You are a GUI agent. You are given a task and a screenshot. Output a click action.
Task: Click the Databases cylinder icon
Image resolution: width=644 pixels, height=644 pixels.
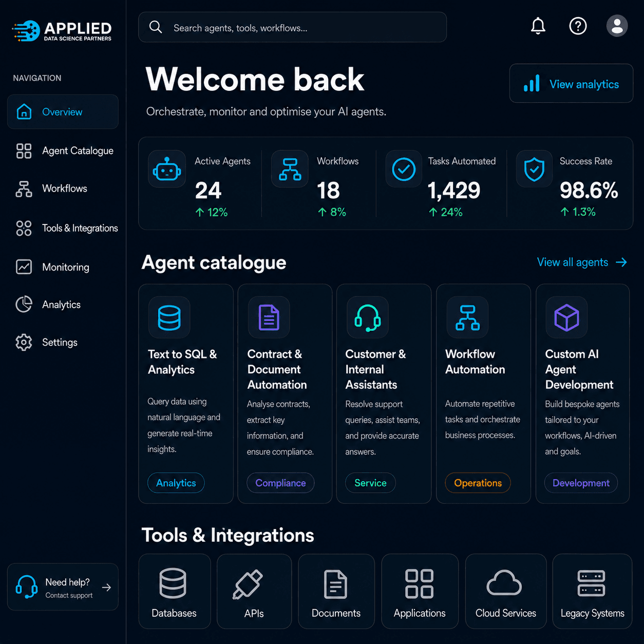[x=173, y=583]
